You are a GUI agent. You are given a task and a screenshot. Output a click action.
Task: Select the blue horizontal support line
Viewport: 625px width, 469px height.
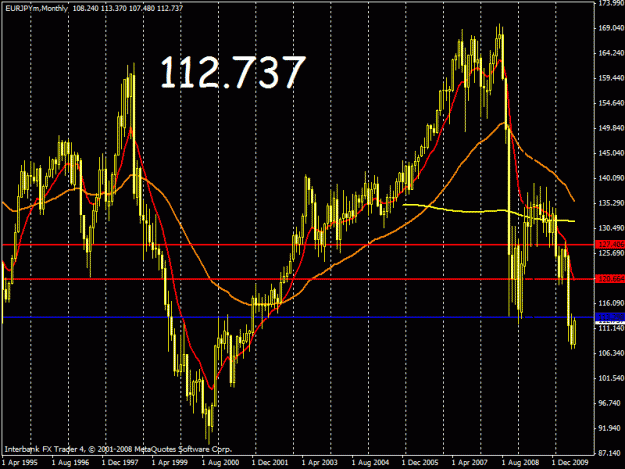point(298,317)
